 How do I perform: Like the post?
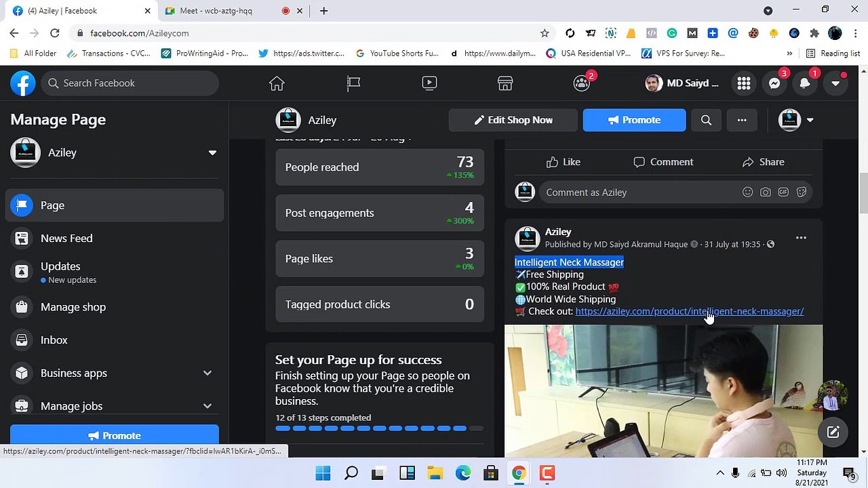(x=564, y=162)
